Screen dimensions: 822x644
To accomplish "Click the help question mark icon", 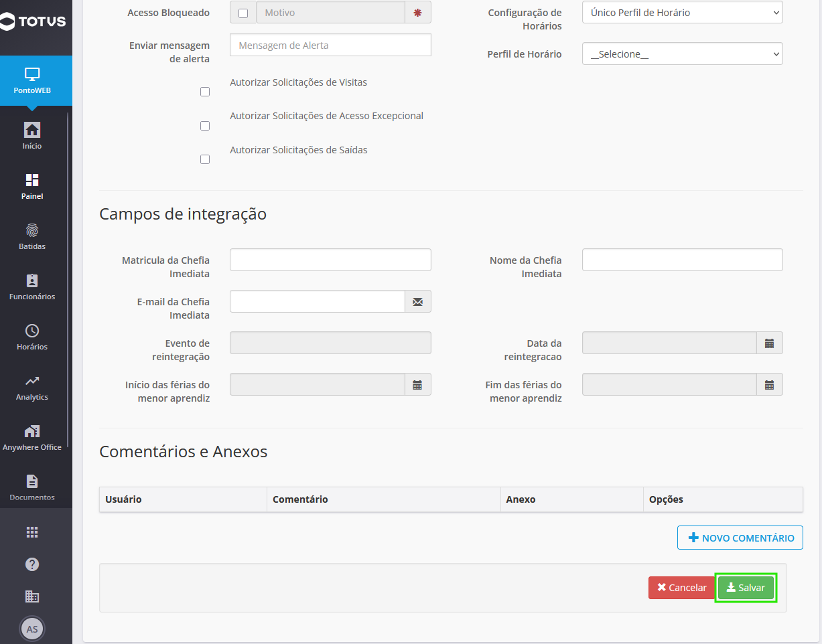I will coord(32,564).
